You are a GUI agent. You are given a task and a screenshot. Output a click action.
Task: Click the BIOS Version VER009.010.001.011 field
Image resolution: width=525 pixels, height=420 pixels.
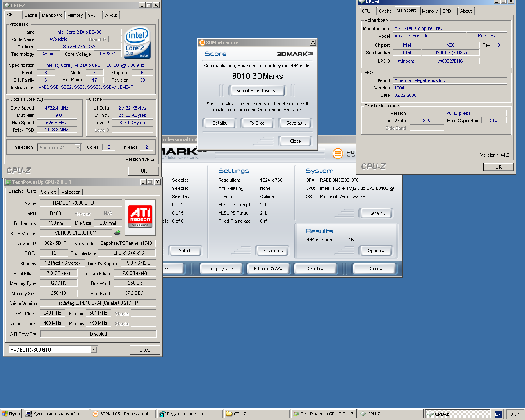pos(76,233)
